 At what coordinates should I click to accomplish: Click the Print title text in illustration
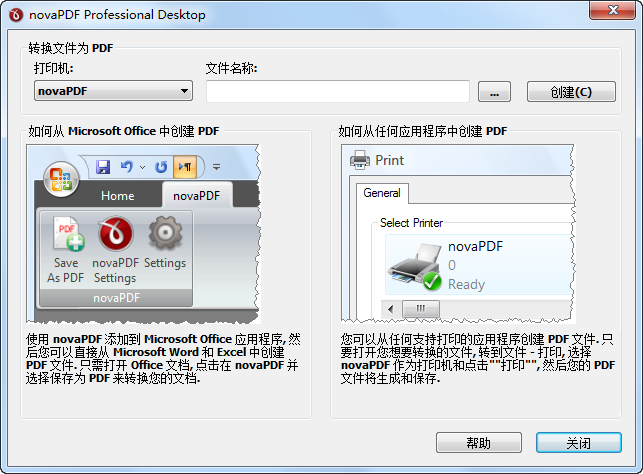click(x=390, y=160)
